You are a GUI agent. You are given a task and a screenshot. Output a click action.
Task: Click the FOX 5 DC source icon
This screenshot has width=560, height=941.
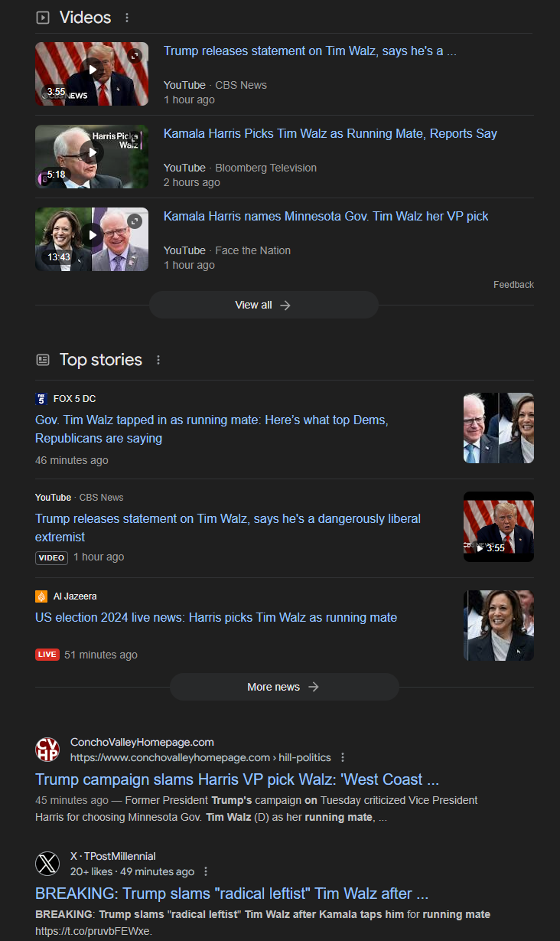[x=41, y=399]
